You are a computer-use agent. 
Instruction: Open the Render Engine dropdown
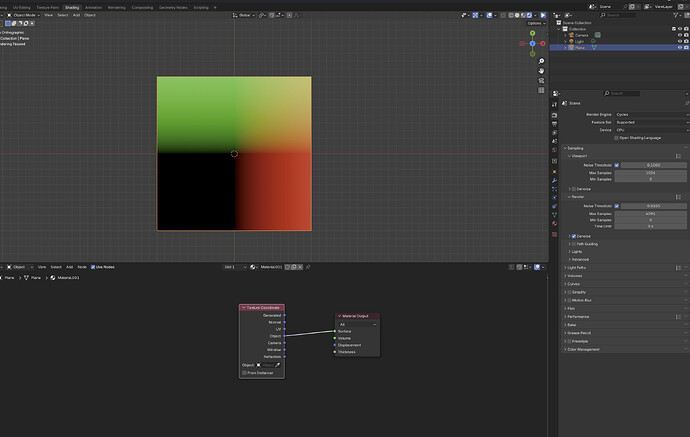pos(652,114)
